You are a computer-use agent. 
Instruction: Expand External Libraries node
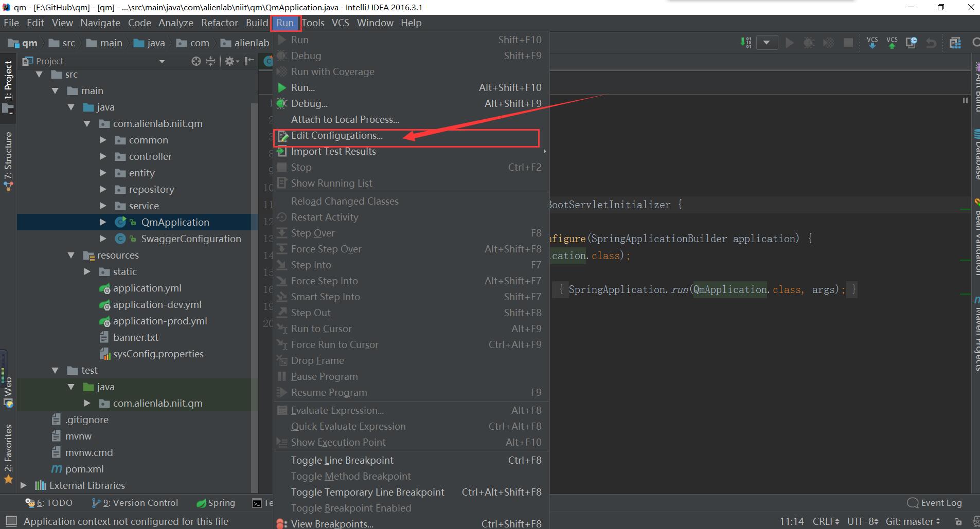click(23, 486)
